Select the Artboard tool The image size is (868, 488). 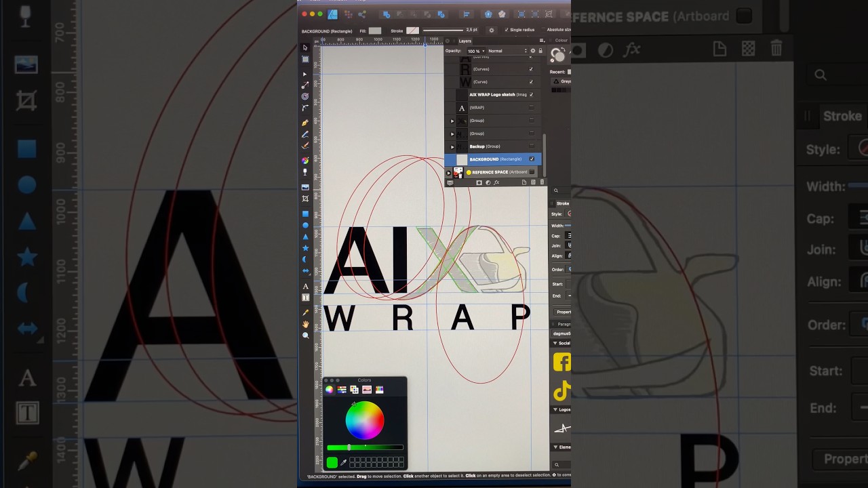click(305, 60)
